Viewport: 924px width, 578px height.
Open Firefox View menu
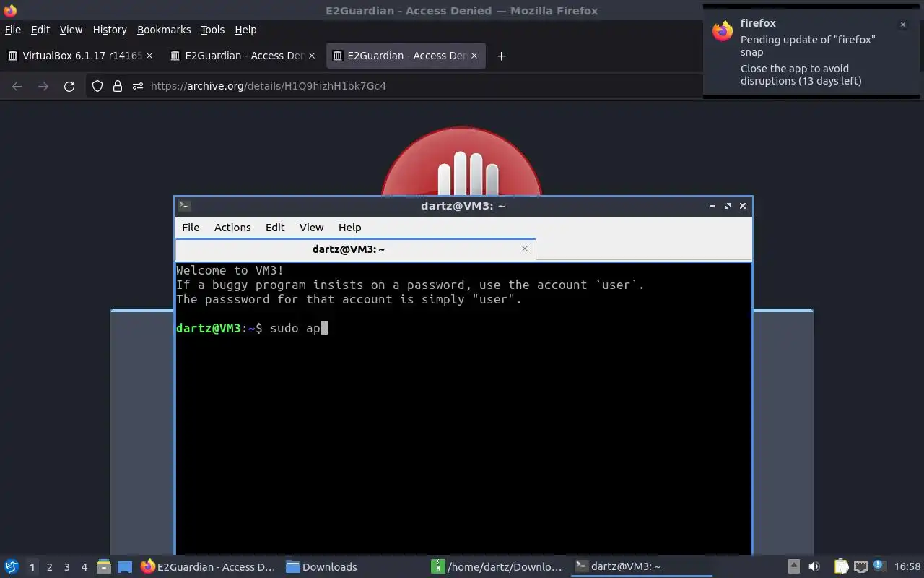pos(71,30)
